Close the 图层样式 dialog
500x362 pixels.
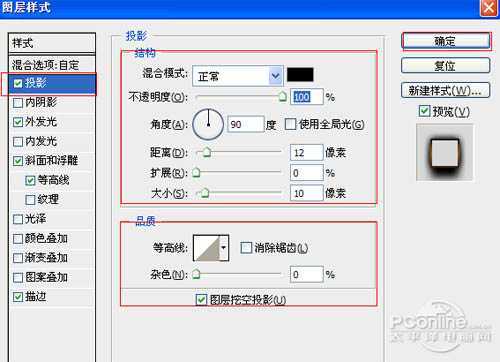point(488,7)
